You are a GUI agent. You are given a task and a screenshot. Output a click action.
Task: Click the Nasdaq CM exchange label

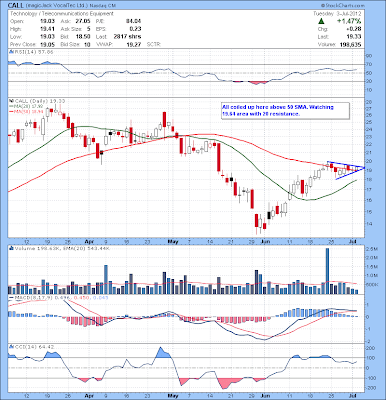[103, 6]
